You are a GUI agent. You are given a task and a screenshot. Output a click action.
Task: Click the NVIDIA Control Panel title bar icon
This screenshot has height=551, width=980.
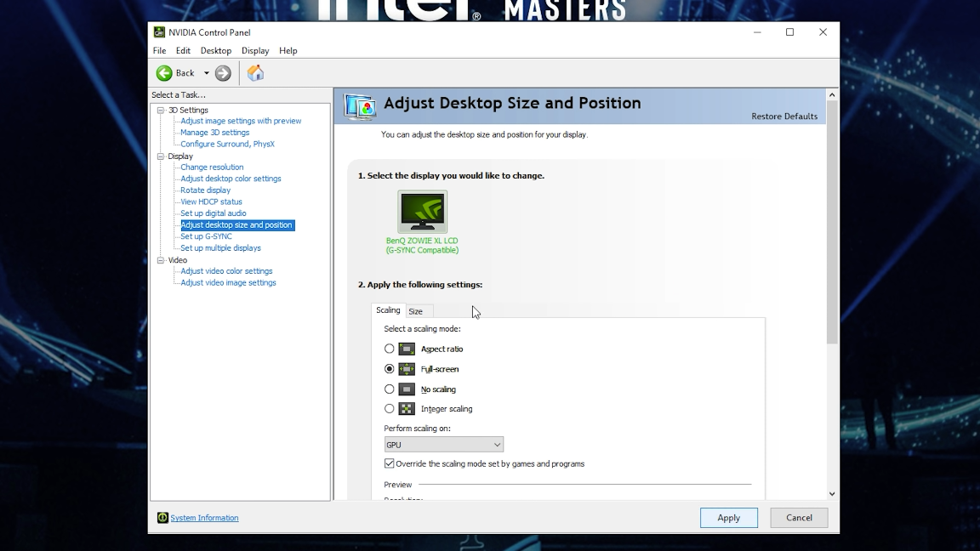(159, 32)
